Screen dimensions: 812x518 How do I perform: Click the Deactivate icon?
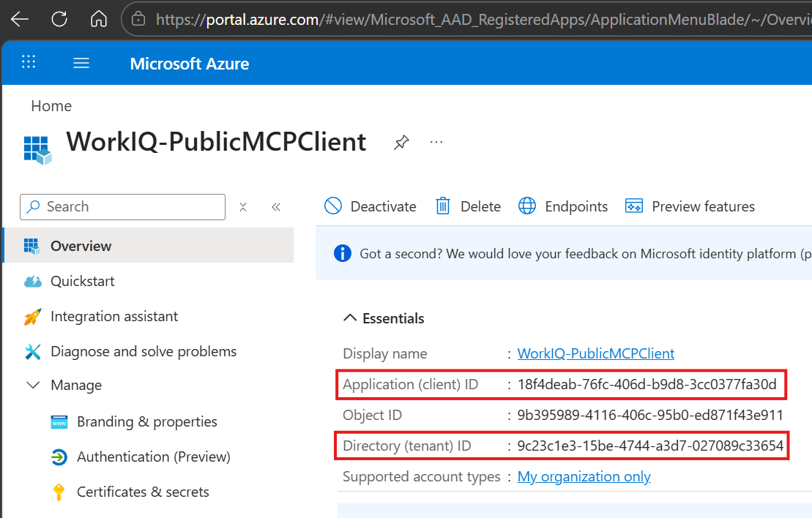(x=333, y=206)
